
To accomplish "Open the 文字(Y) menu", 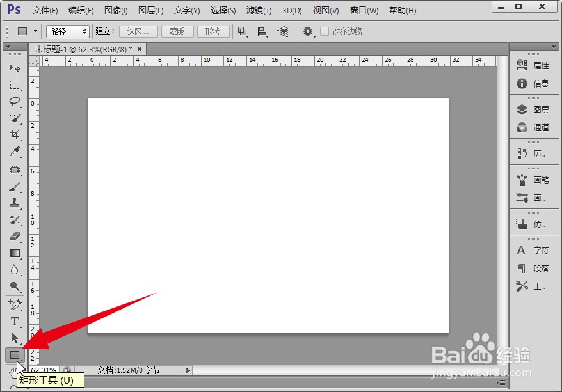I will click(x=187, y=10).
